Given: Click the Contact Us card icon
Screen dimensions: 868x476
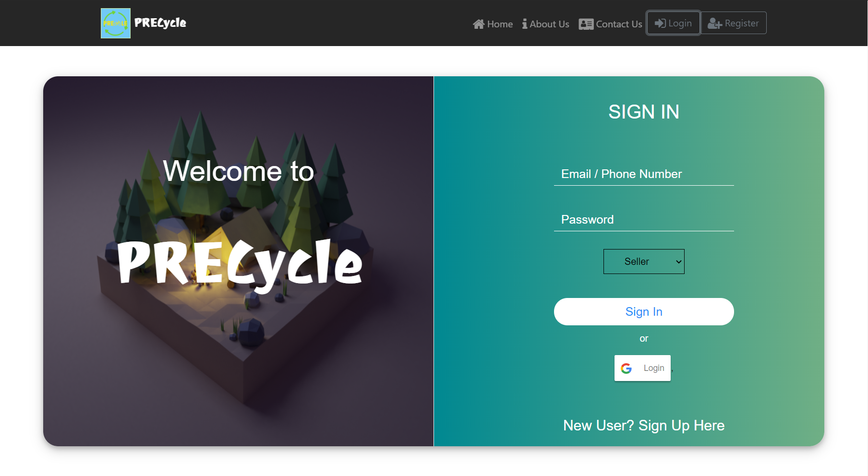Looking at the screenshot, I should click(586, 24).
